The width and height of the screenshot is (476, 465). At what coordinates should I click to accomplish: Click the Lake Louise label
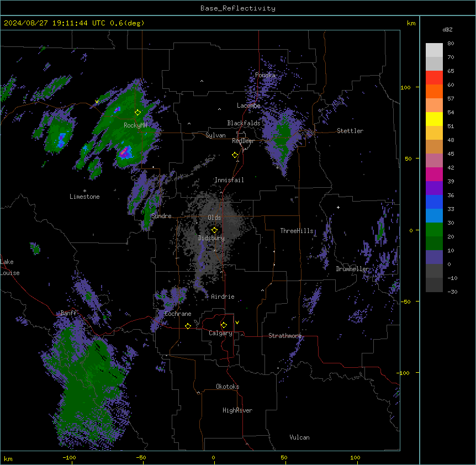(10, 267)
